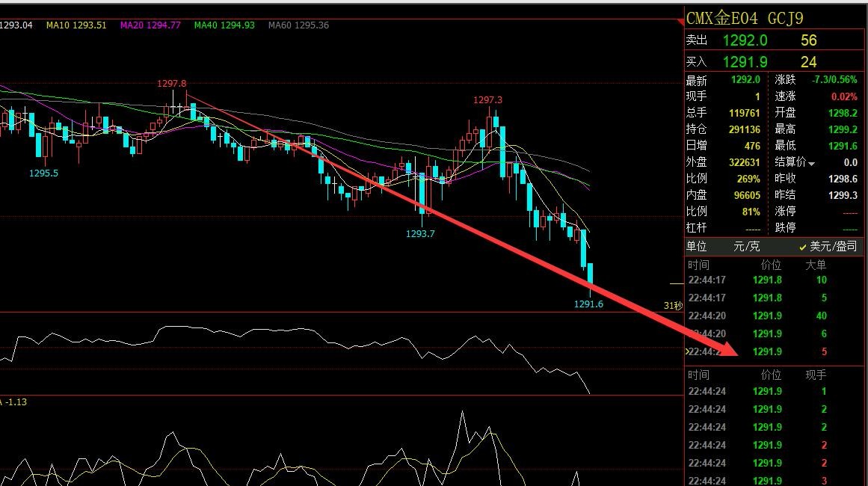Click the 买入 price 1291.9
The image size is (868, 486).
point(745,62)
